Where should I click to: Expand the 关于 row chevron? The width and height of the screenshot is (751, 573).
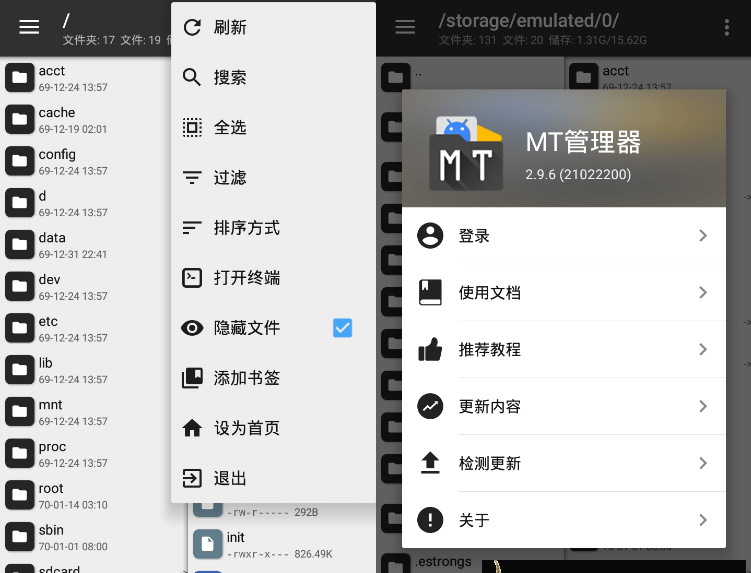[x=703, y=520]
